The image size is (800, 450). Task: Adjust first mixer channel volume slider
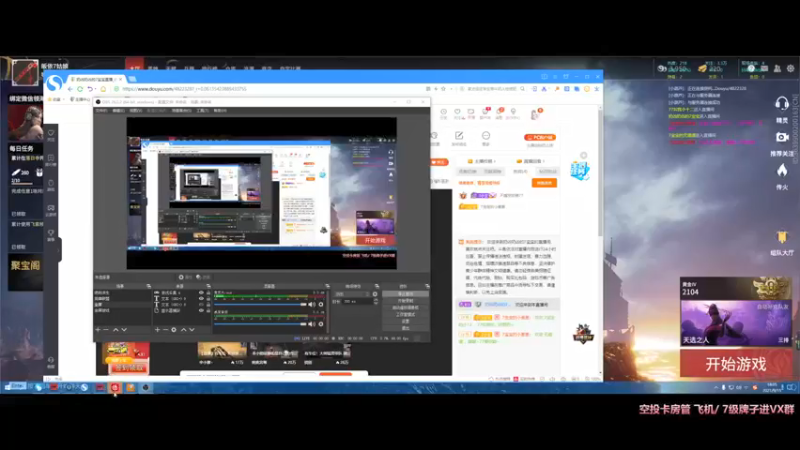pos(260,305)
